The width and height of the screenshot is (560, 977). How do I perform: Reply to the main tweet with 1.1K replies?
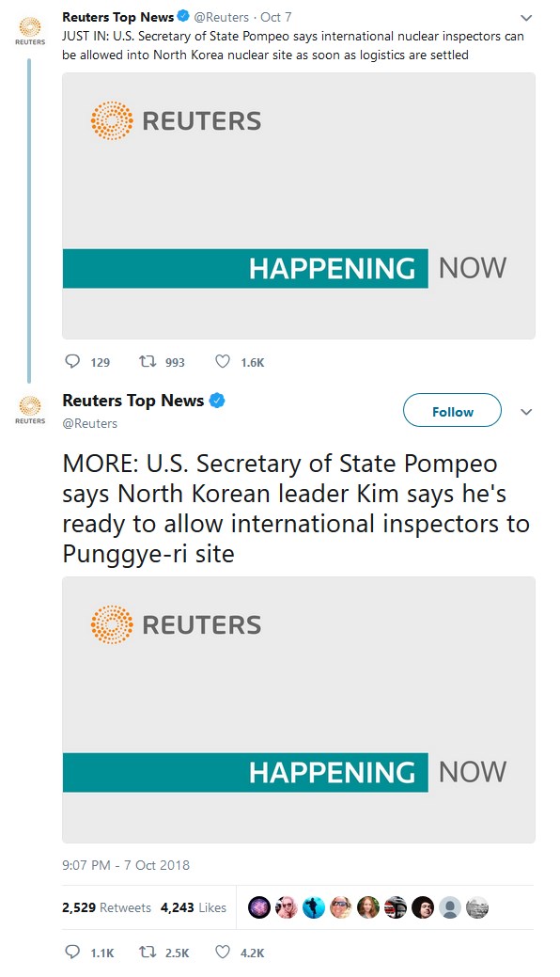[x=72, y=952]
